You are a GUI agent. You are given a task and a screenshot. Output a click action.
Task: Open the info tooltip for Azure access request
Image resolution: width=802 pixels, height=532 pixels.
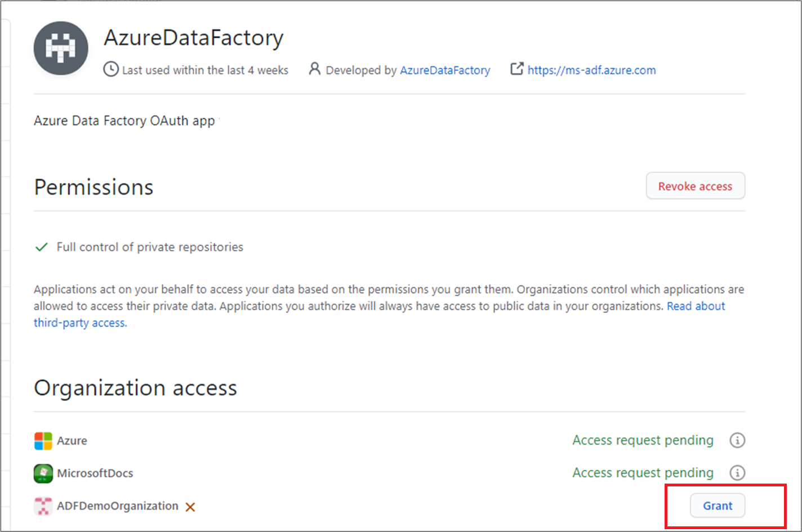click(737, 440)
